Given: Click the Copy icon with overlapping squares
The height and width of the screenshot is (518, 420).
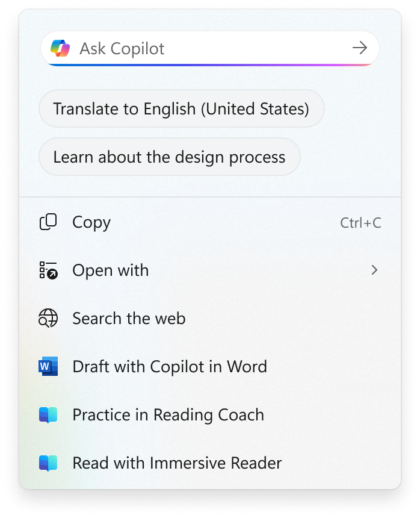Looking at the screenshot, I should [x=48, y=222].
